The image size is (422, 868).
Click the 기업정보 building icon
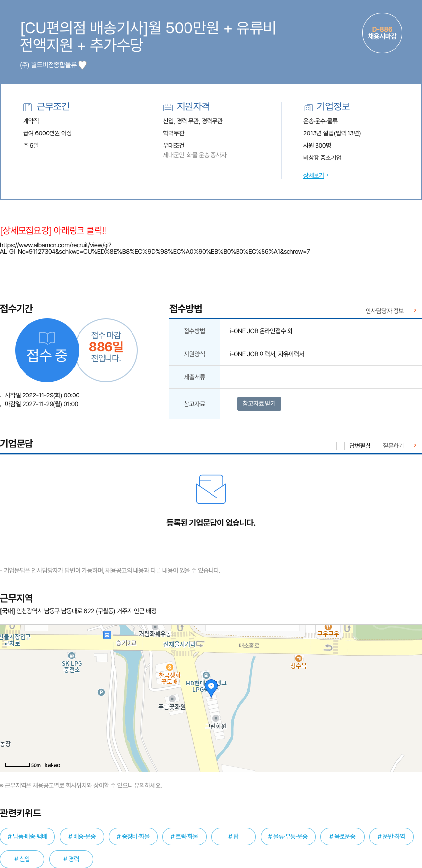[308, 107]
